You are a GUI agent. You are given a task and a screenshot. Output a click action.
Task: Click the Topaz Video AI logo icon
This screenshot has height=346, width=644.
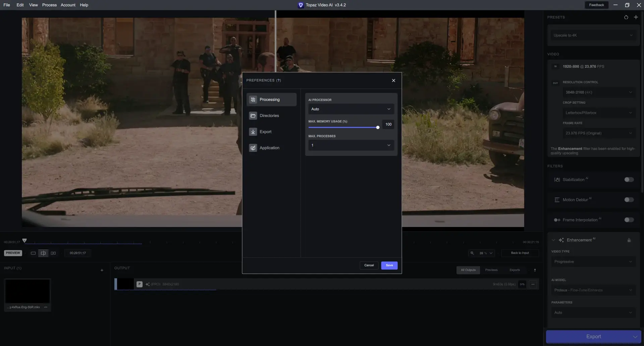[301, 5]
